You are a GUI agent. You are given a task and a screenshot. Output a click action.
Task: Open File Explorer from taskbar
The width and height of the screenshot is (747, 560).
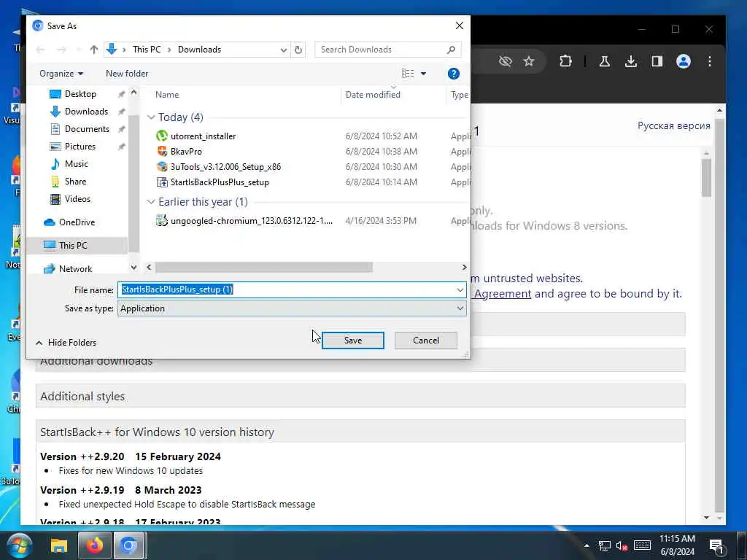coord(59,545)
